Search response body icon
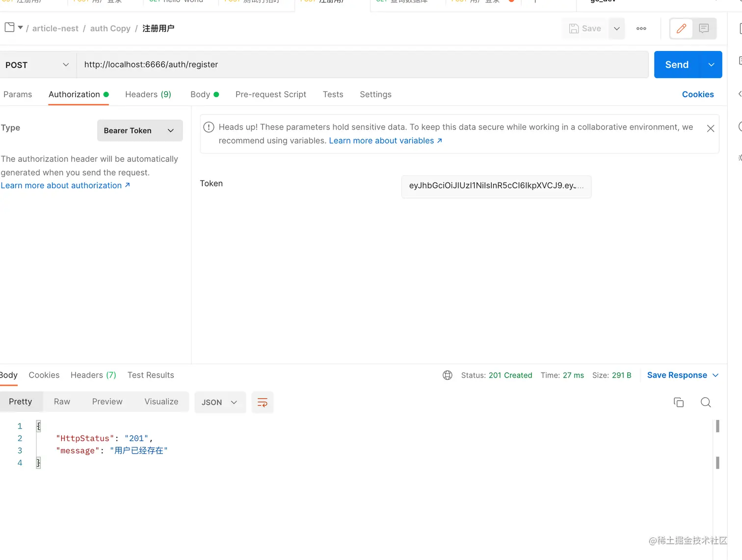 (x=706, y=402)
